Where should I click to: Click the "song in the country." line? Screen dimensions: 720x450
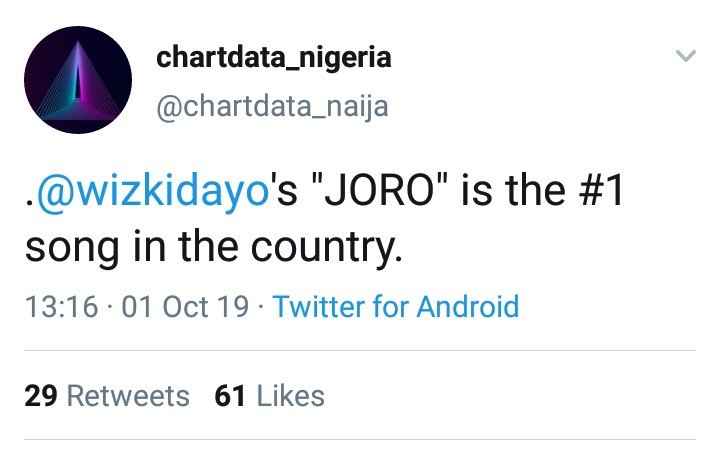(213, 247)
